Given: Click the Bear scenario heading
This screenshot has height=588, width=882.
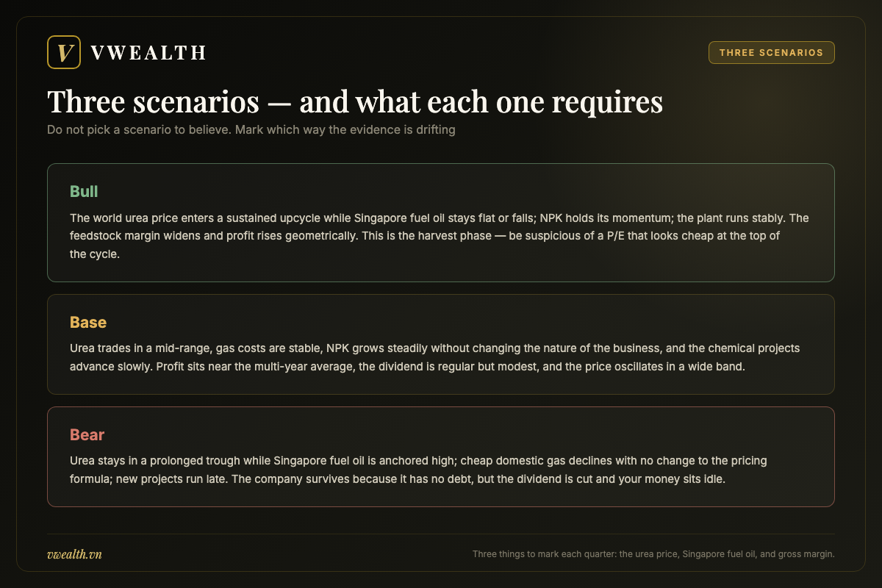Looking at the screenshot, I should point(87,435).
